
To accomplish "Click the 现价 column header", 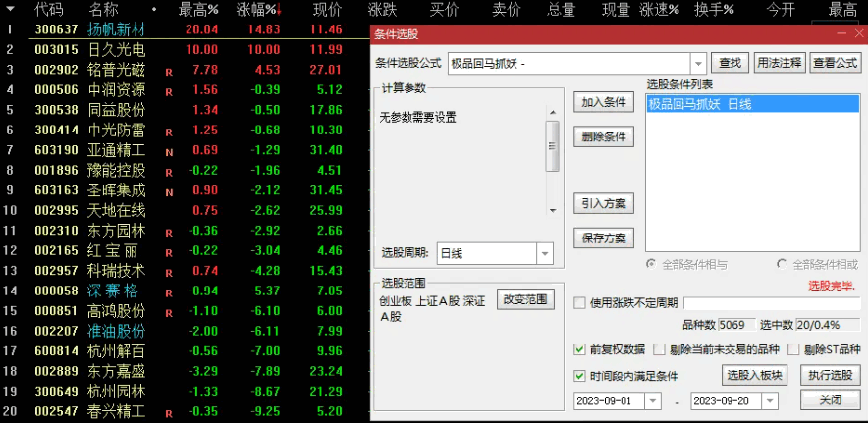I will (x=328, y=9).
